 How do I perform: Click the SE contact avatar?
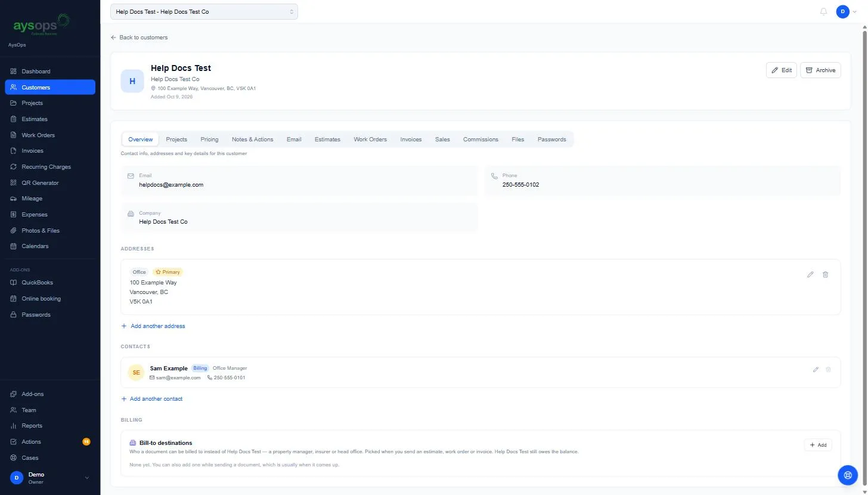point(137,373)
